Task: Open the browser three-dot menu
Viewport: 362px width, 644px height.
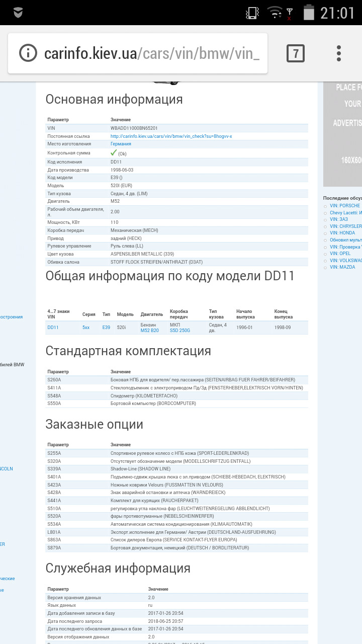Action: coord(339,53)
